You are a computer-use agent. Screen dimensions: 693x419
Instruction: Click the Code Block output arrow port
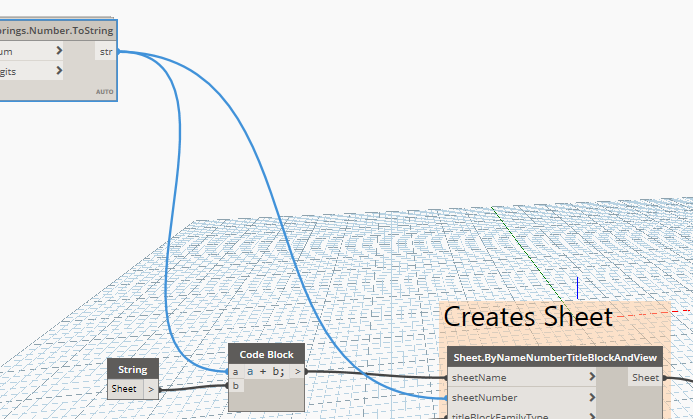coord(298,371)
